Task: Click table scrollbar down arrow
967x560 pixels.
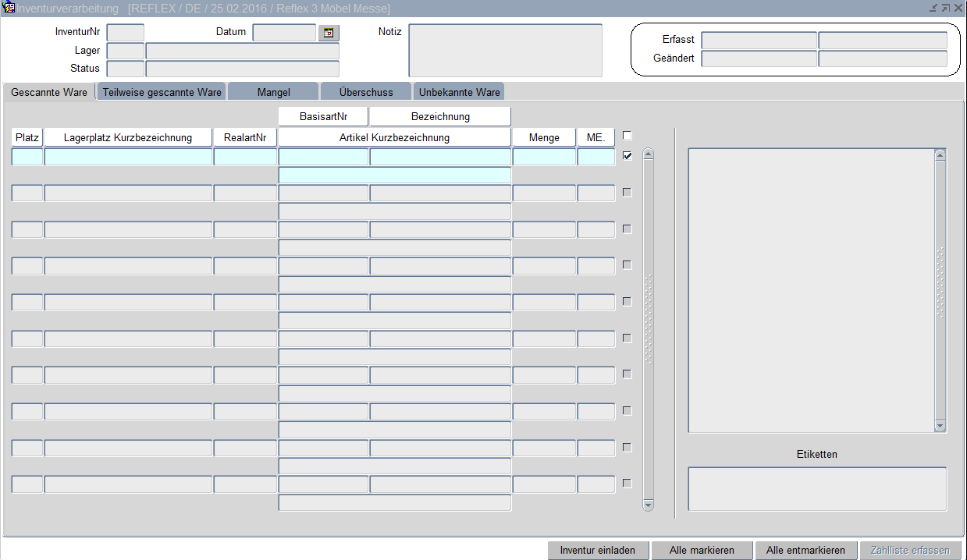Action: tap(648, 505)
